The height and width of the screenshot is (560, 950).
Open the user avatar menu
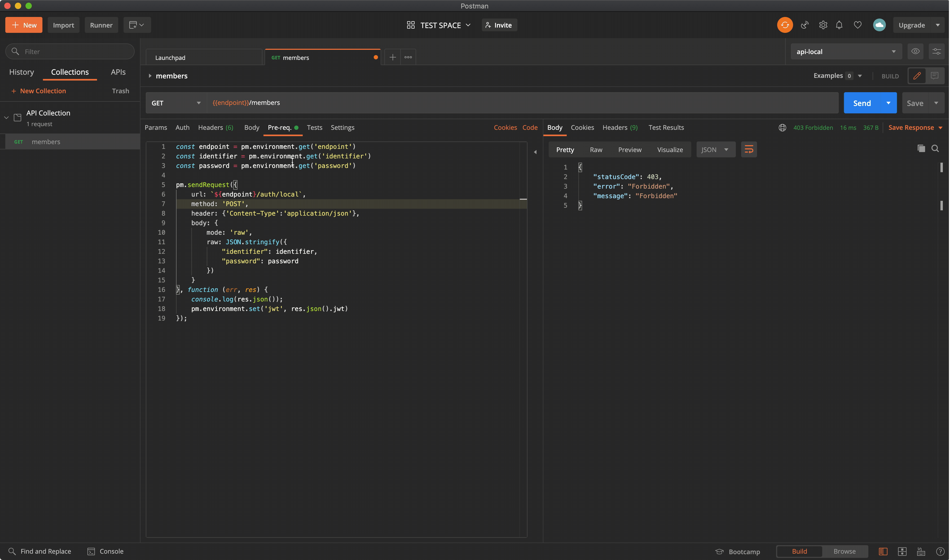pyautogui.click(x=879, y=25)
